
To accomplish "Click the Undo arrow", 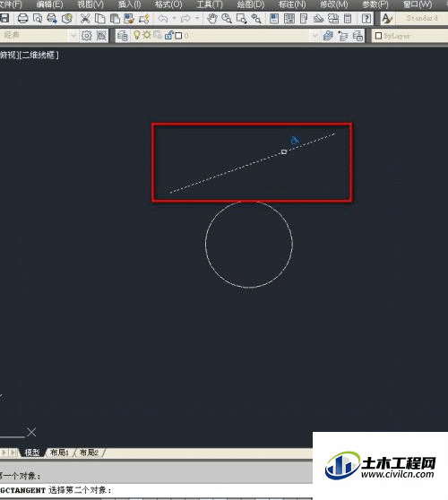I will point(163,18).
